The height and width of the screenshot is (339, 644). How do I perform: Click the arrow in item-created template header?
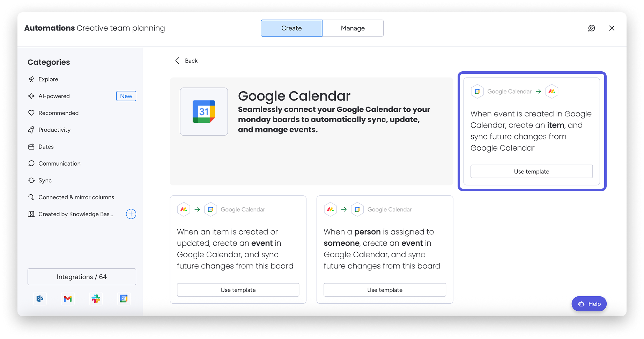tap(197, 209)
